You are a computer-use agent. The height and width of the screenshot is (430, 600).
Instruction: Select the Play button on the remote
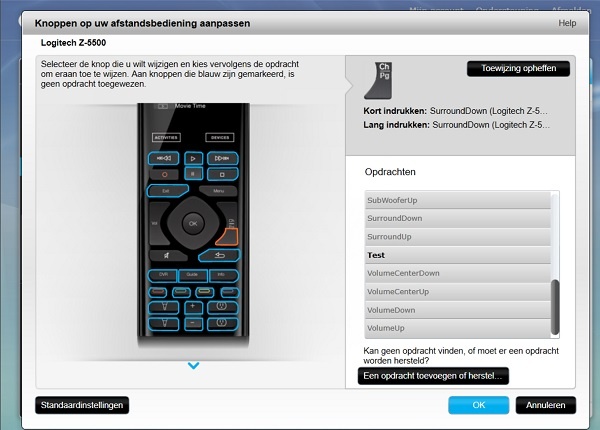pos(193,158)
